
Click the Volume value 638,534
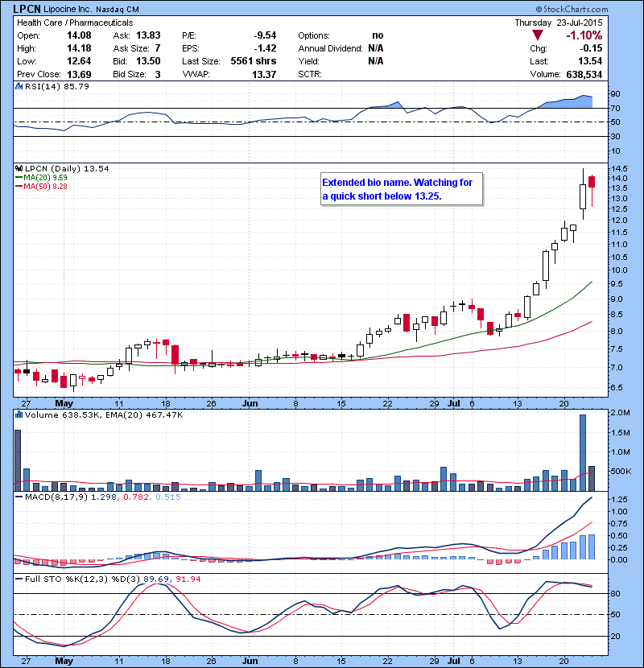[584, 74]
